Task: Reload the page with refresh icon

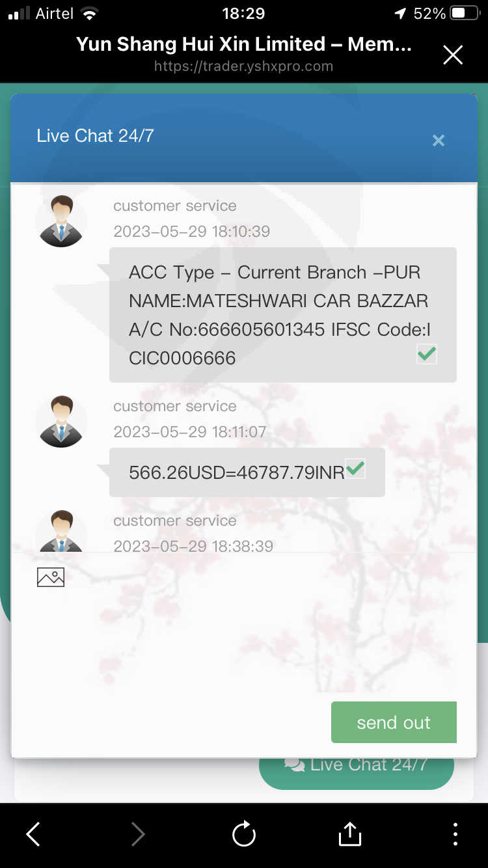Action: [244, 834]
